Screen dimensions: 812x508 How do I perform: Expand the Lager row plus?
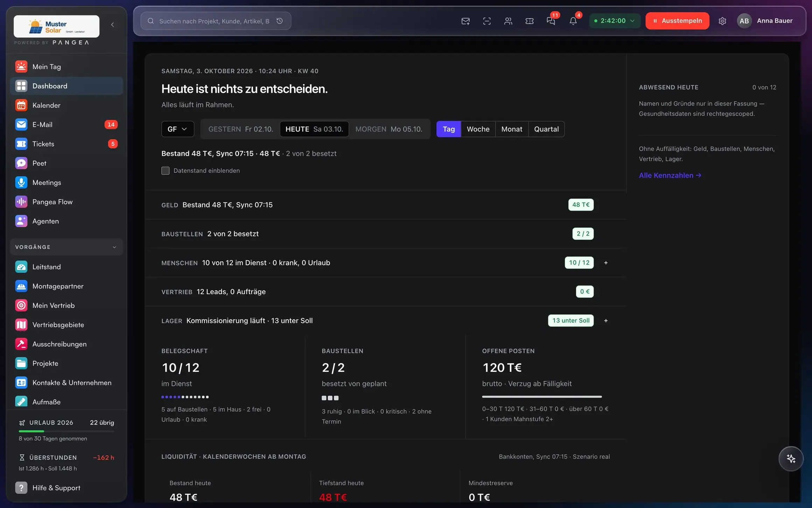click(606, 321)
